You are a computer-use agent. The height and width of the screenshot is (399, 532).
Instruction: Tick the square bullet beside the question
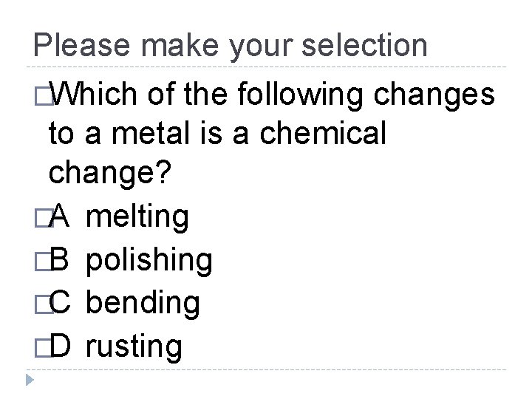44,96
